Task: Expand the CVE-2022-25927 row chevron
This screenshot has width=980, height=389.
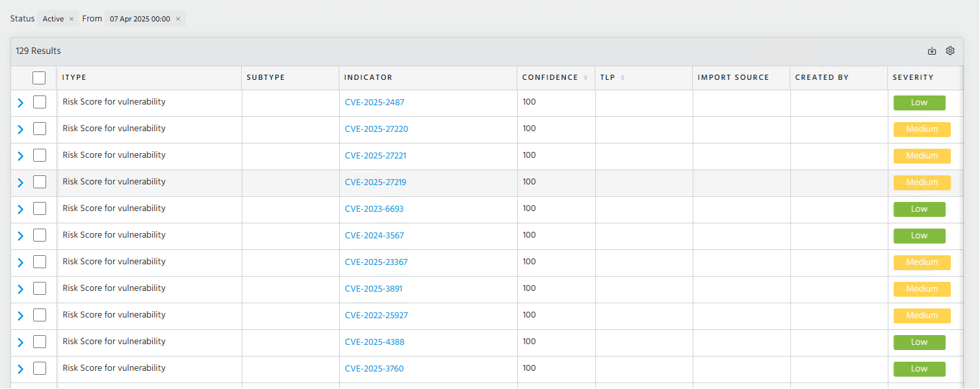Action: (20, 316)
